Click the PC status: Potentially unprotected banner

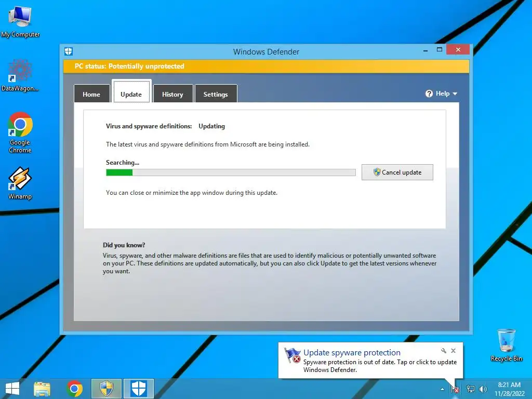266,66
